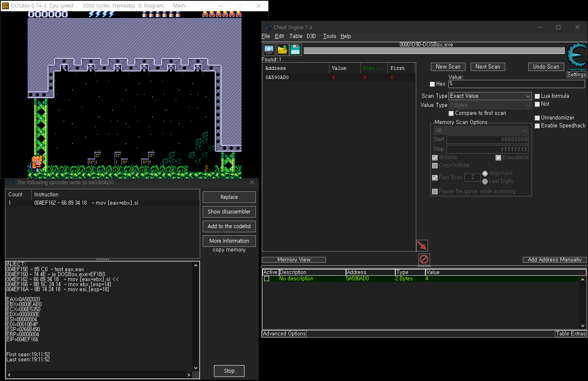Click the No description entry
The height and width of the screenshot is (381, 588).
point(296,279)
